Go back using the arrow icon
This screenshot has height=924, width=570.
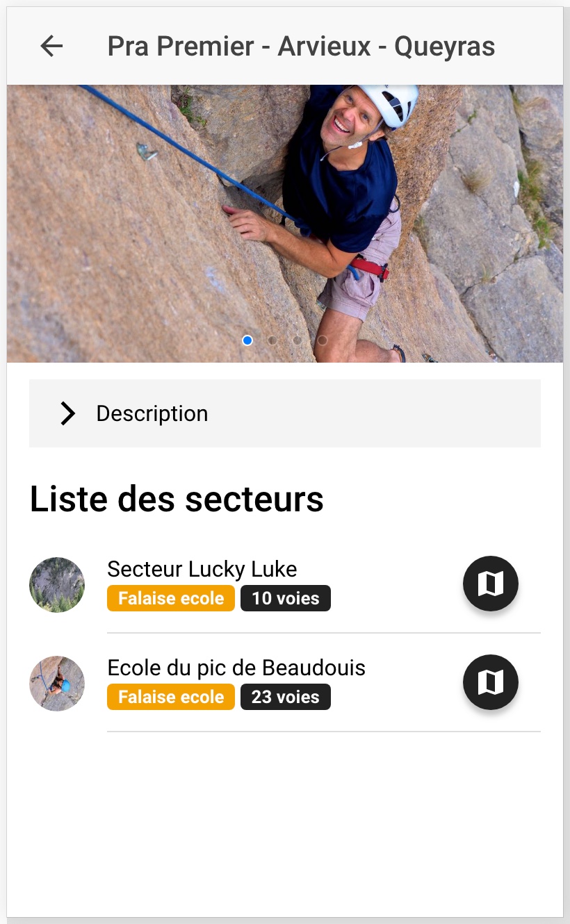coord(51,47)
